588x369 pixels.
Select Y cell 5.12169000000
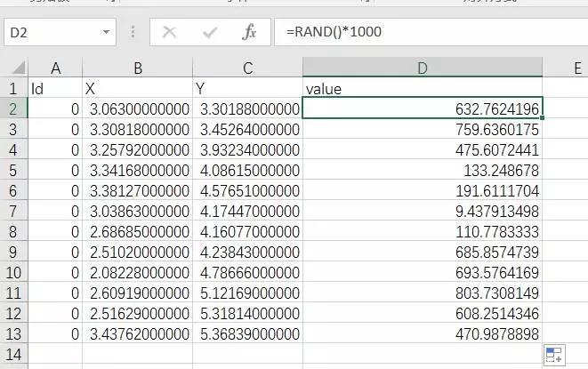pos(247,293)
